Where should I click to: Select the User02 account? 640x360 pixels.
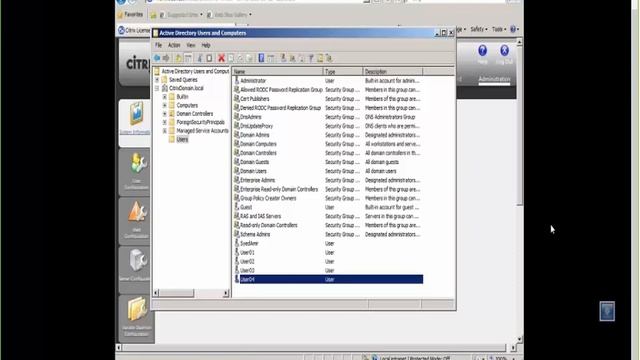pos(247,262)
